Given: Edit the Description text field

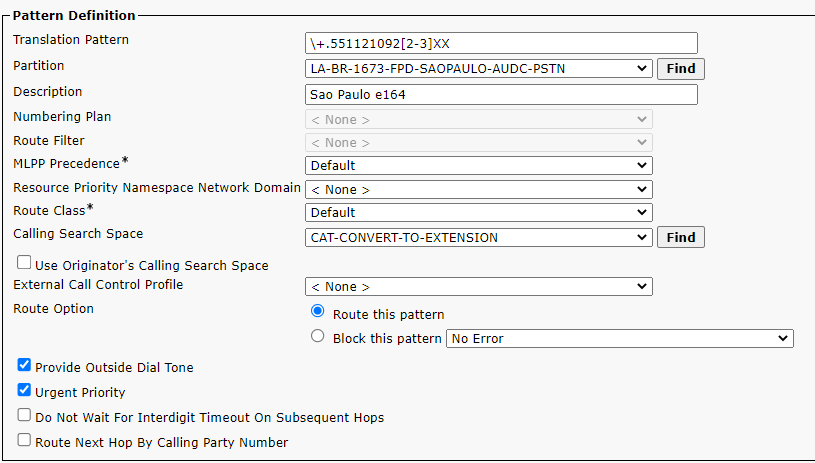Looking at the screenshot, I should [500, 95].
